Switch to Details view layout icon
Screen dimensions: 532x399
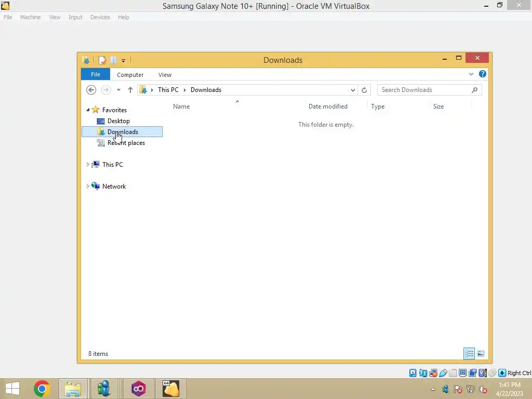(x=469, y=353)
